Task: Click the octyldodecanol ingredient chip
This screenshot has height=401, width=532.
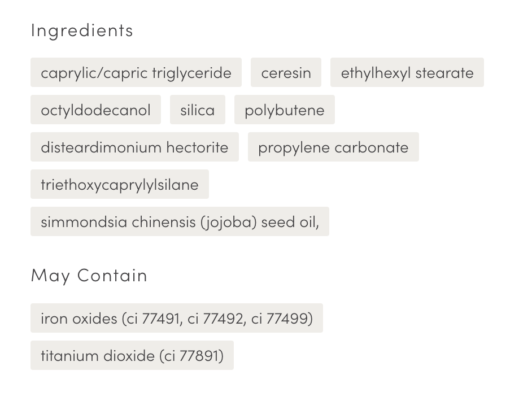Action: point(95,110)
